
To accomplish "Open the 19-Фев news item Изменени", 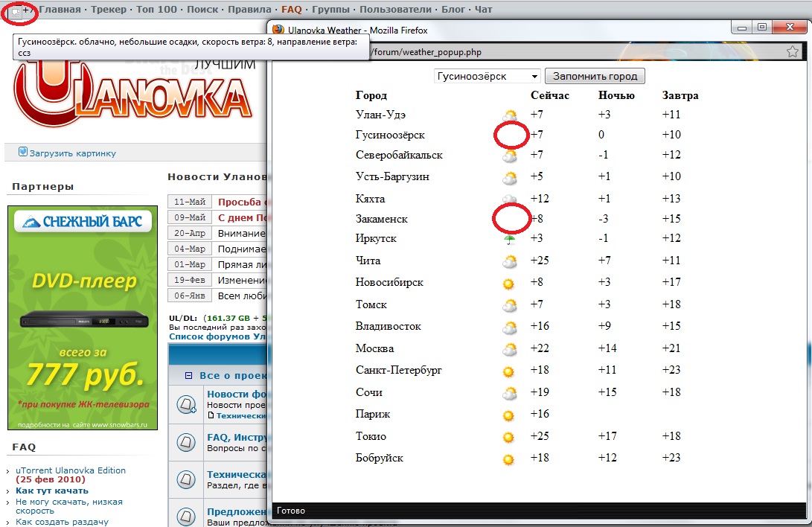I will pos(241,280).
